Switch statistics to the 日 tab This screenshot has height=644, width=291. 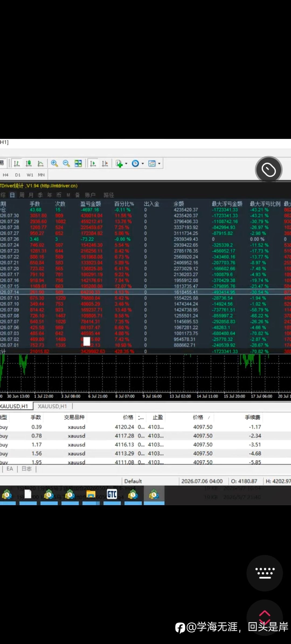point(12,195)
